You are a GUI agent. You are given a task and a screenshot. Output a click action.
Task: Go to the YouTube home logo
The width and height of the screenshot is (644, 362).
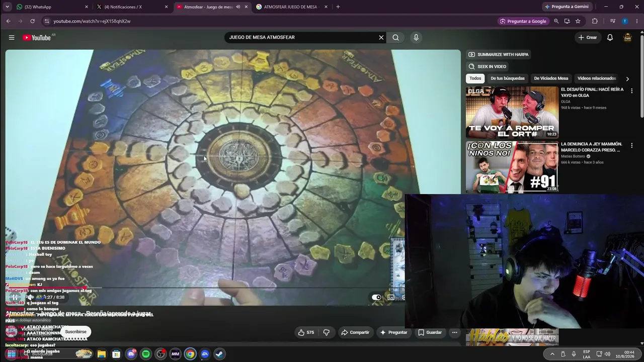coord(37,38)
